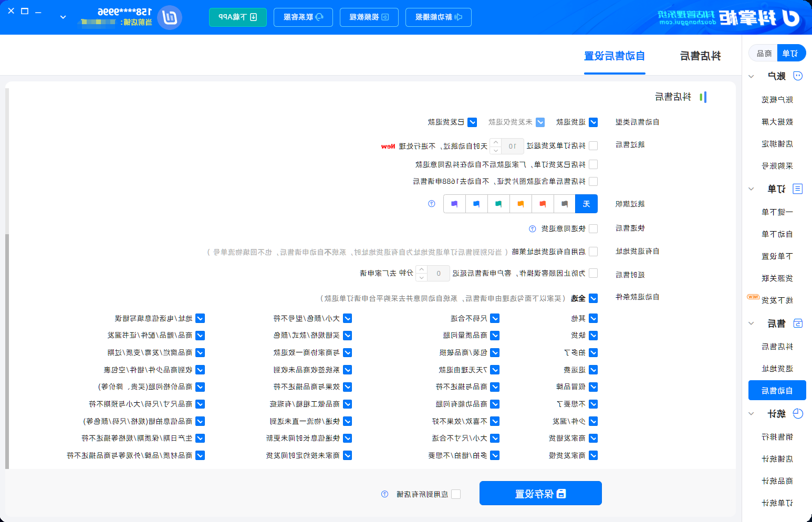812x522 pixels.
Task: Focus the delay minutes input field
Action: 439,273
